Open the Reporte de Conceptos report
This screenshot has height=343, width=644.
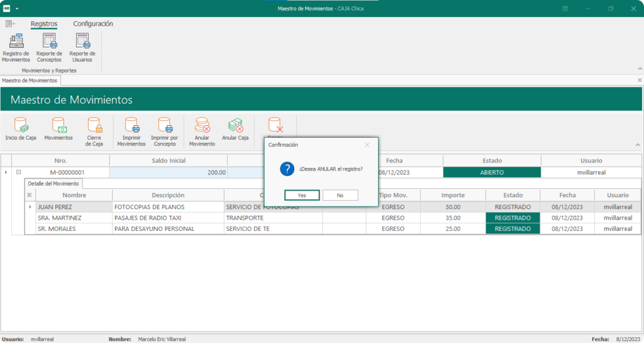(x=49, y=42)
